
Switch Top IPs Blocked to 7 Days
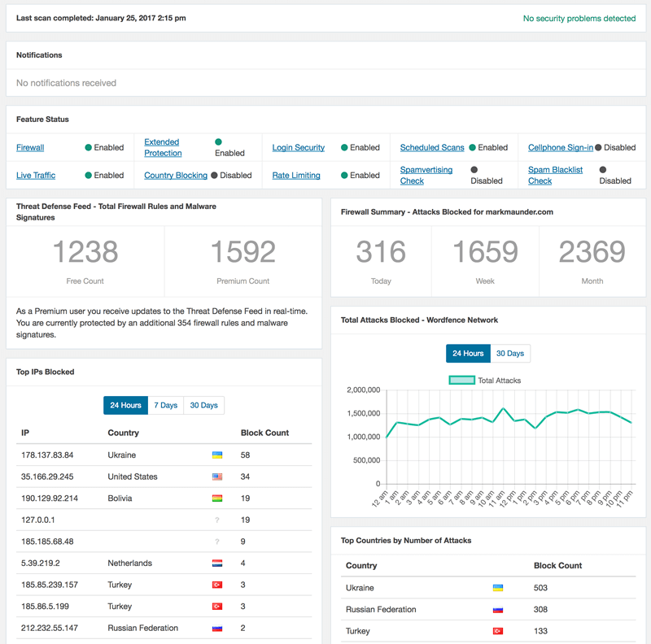[165, 405]
